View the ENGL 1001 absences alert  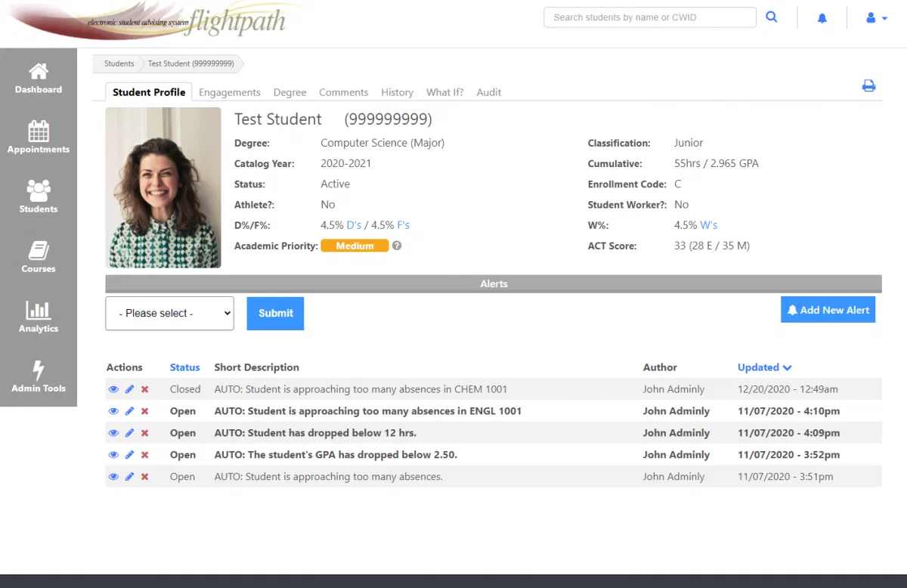(x=113, y=411)
